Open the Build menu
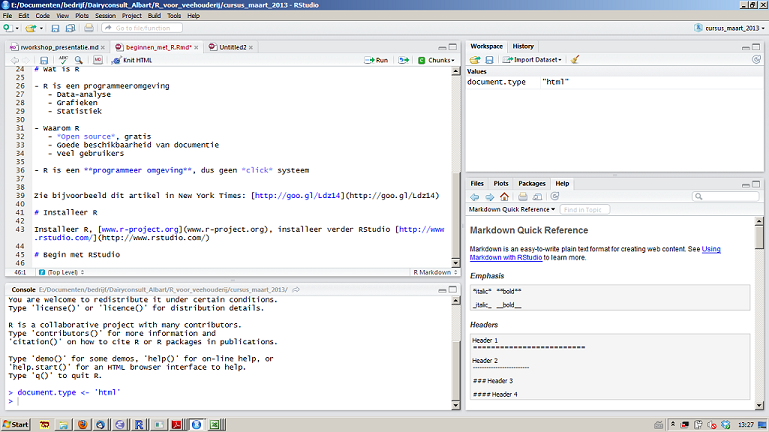This screenshot has width=769, height=432. [x=154, y=16]
